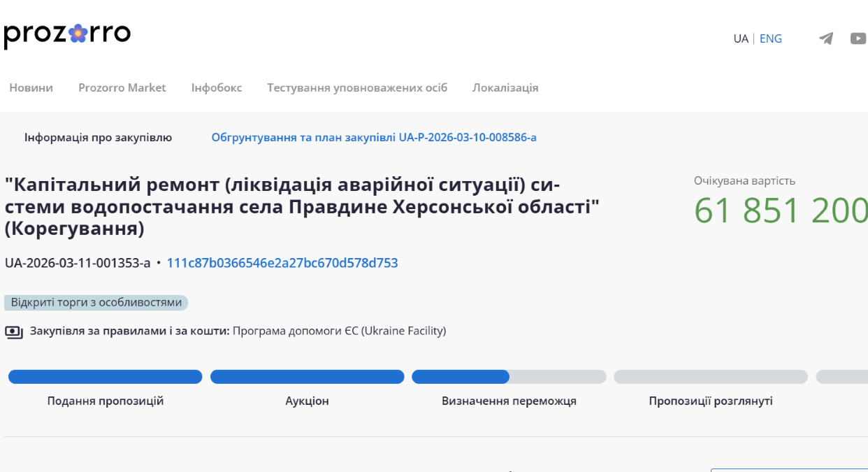Click the Відкриті торги з особливостями badge
This screenshot has height=472, width=868.
[x=96, y=303]
